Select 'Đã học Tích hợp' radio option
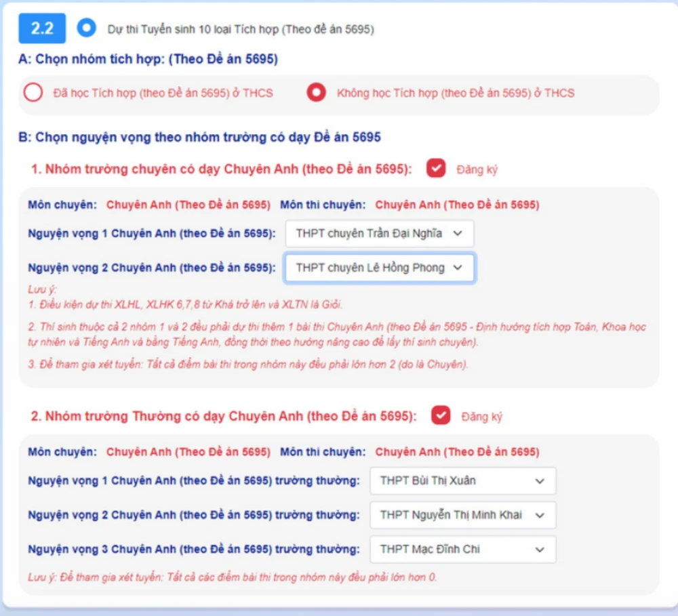The height and width of the screenshot is (616, 678). pos(33,93)
